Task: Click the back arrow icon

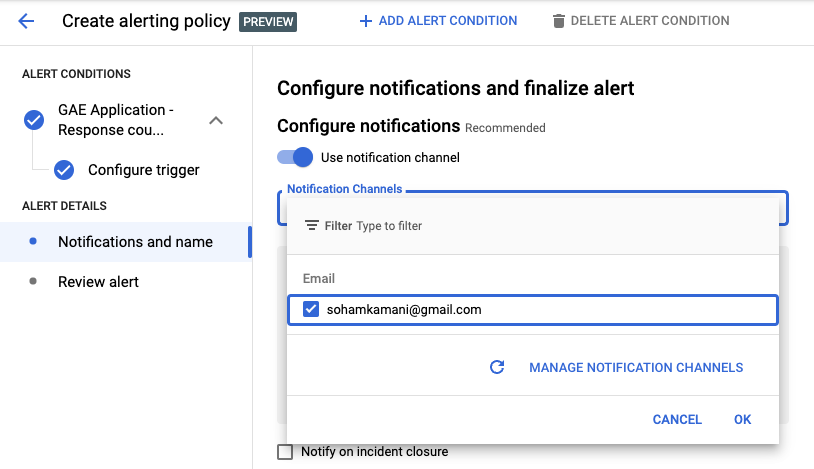Action: [x=26, y=21]
